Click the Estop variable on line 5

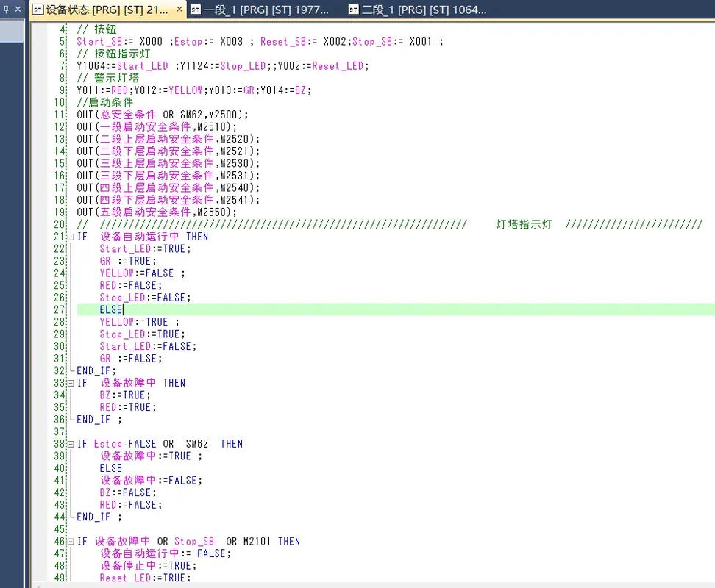click(188, 41)
